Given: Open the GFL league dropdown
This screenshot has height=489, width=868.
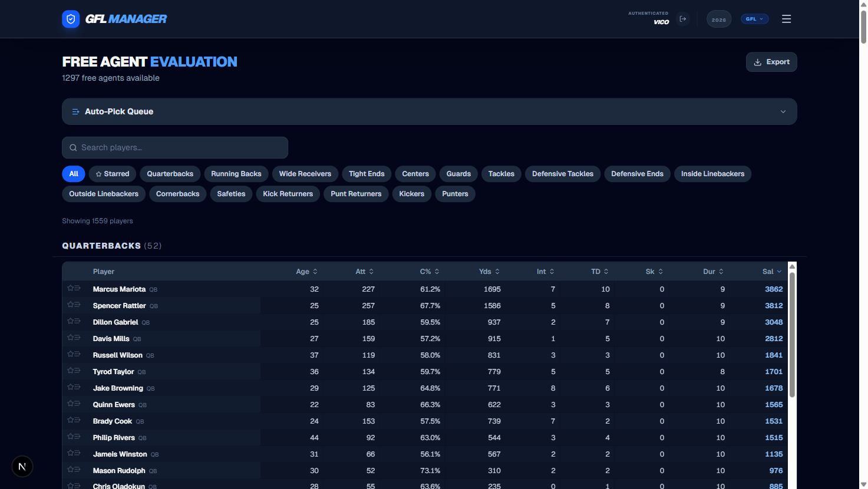Looking at the screenshot, I should tap(754, 19).
